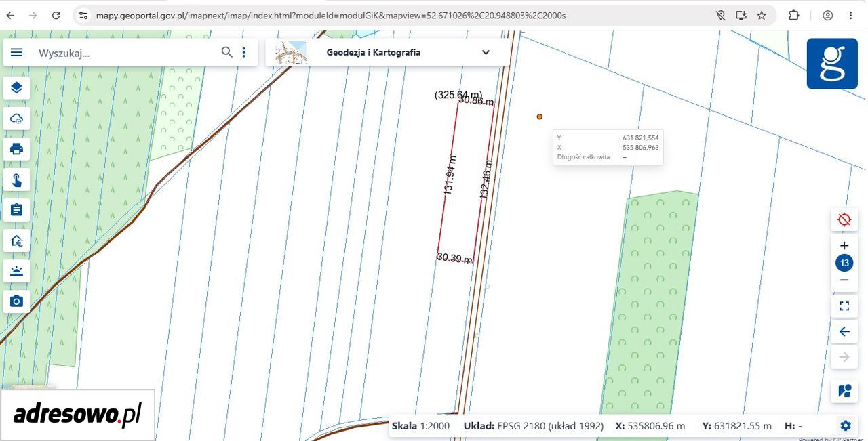Viewport: 868px width, 441px height.
Task: Bookmark this page with the star
Action: tap(762, 15)
